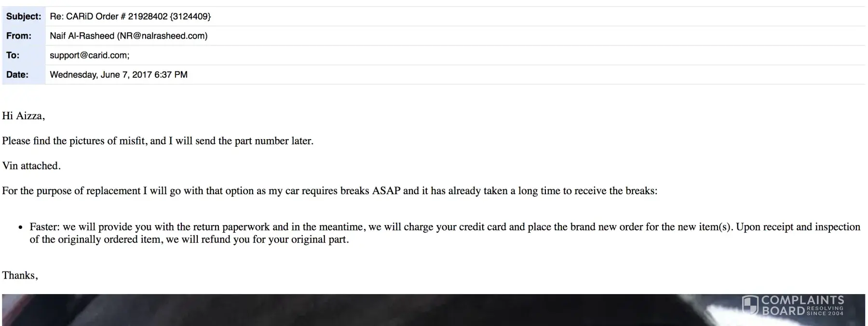Click the To header label
The image size is (868, 326).
tap(13, 55)
